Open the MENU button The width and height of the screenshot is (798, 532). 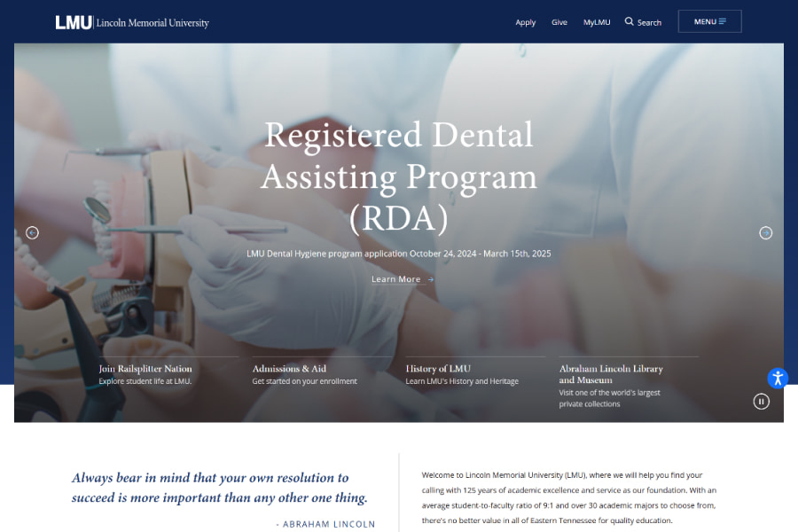pos(709,21)
